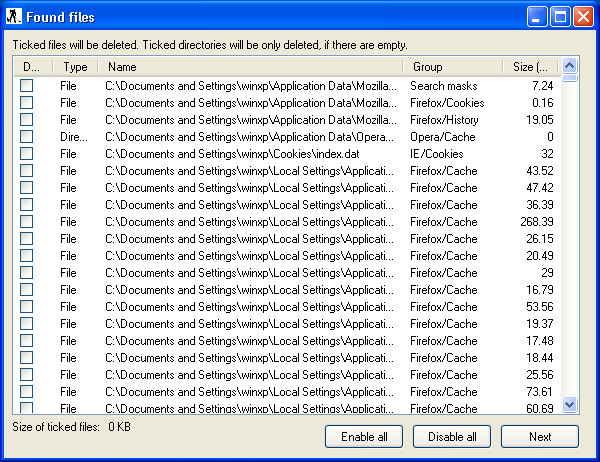600x462 pixels.
Task: Click the 26.15 size value
Action: click(x=540, y=239)
